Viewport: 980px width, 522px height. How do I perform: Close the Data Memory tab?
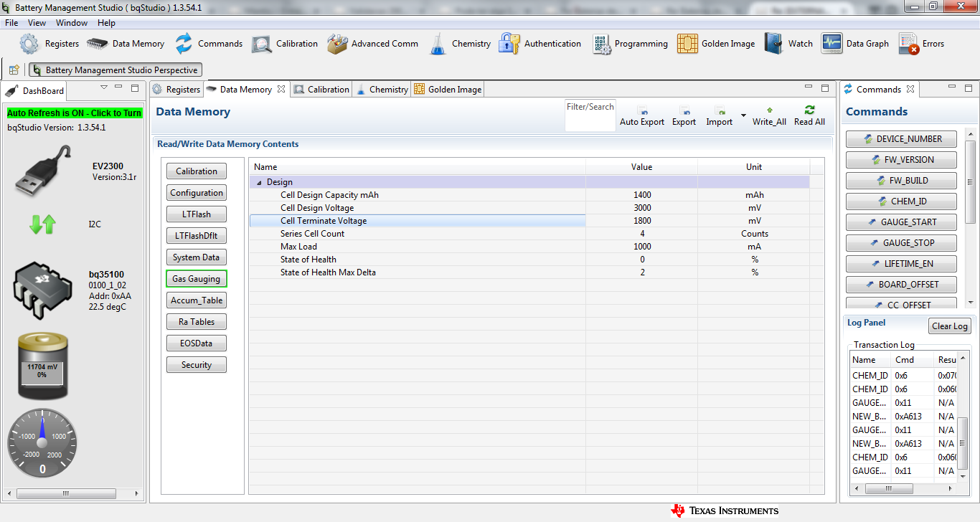point(281,90)
